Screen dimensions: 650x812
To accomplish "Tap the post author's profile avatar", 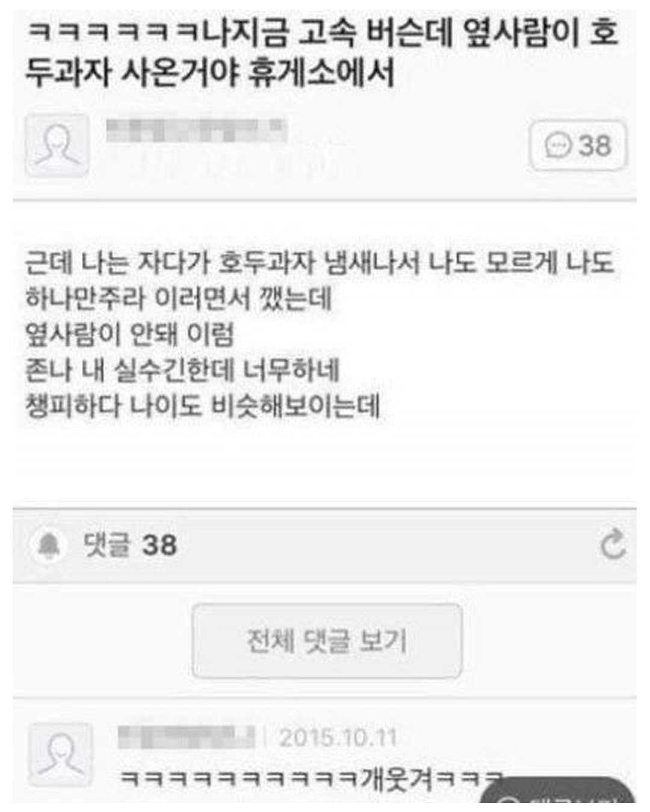I will click(57, 145).
